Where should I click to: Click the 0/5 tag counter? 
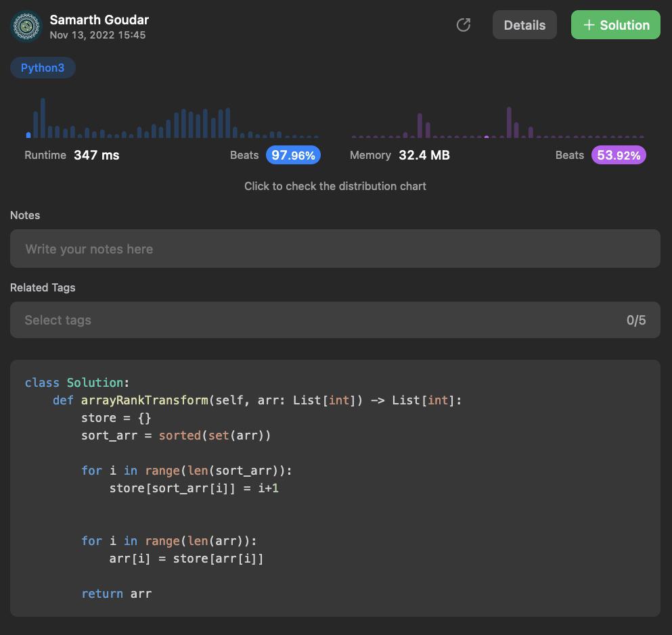click(x=635, y=320)
